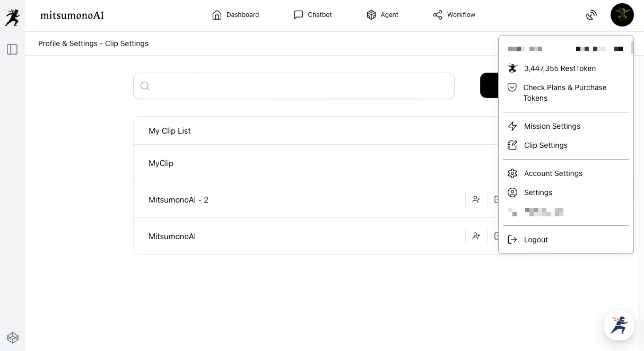The height and width of the screenshot is (351, 644).
Task: Open Mission Settings from the menu
Action: (x=552, y=126)
